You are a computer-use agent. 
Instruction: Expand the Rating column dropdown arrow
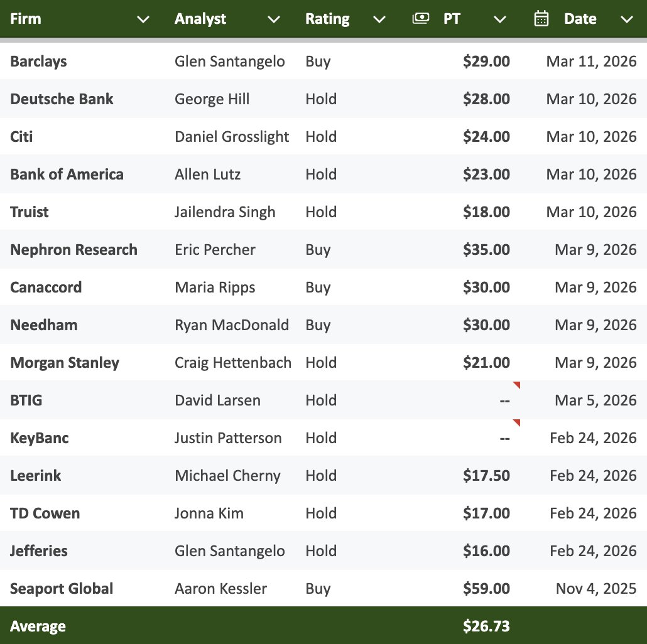(379, 19)
